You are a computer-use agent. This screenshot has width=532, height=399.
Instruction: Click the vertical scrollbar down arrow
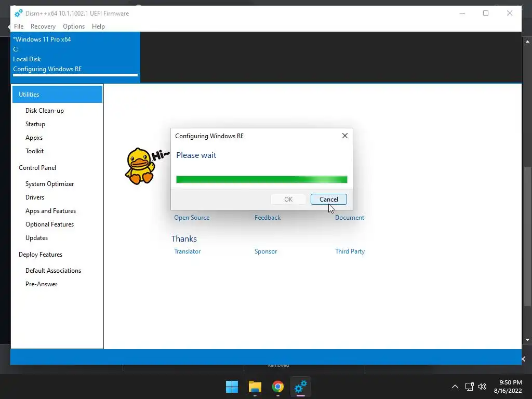click(527, 340)
